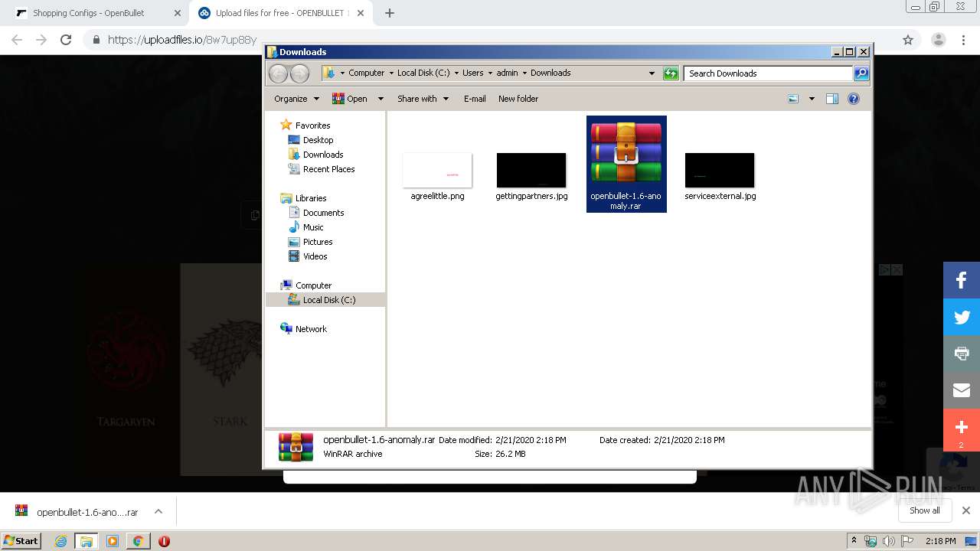The height and width of the screenshot is (551, 980).
Task: Click openbullet-1.6-ano....rar in download bar
Action: (87, 512)
